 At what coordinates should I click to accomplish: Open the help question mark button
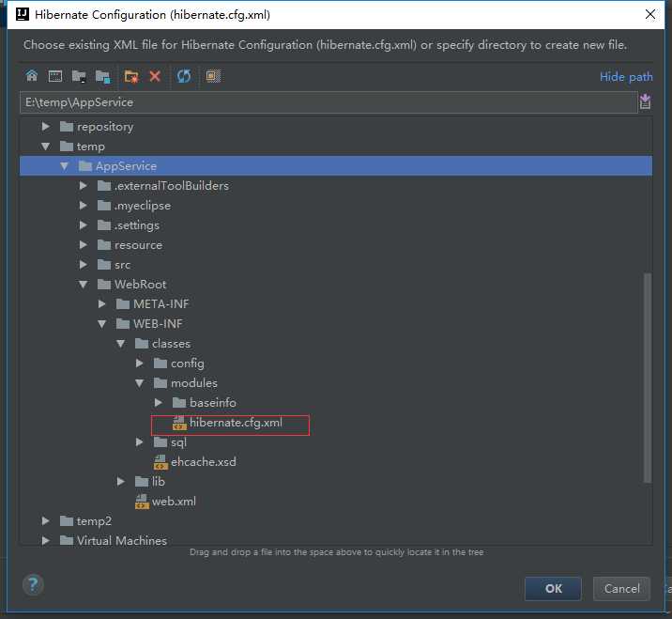[33, 584]
